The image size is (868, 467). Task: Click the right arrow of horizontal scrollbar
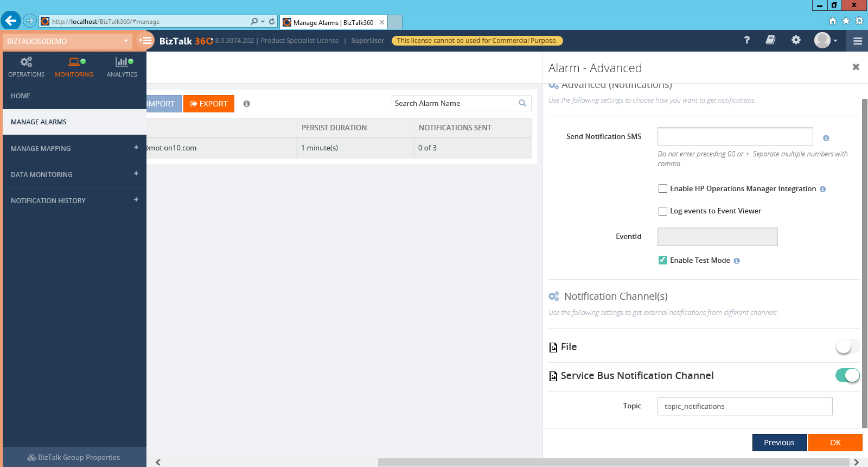click(x=856, y=462)
